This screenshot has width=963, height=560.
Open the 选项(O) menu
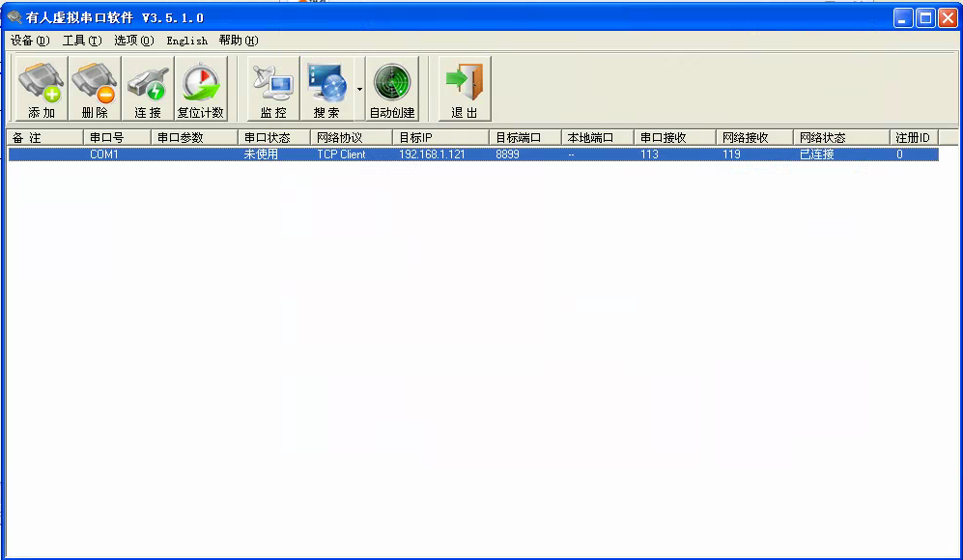click(134, 41)
